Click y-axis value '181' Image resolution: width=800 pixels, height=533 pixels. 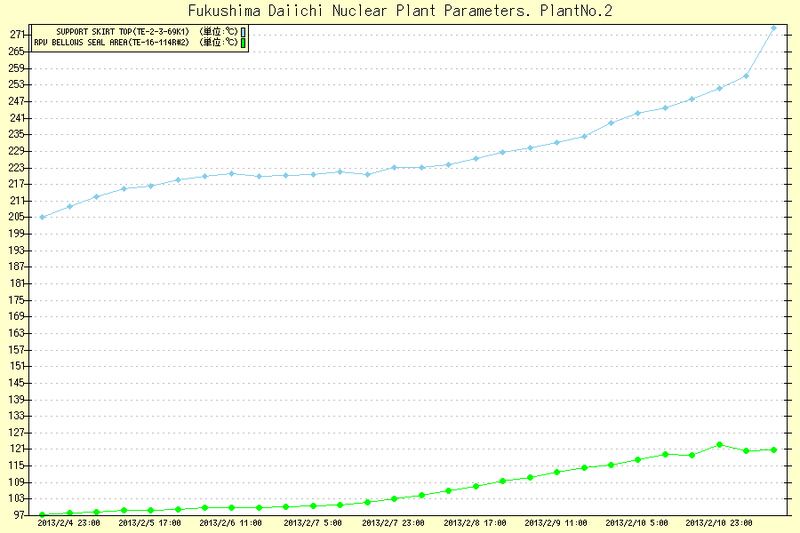[16, 284]
